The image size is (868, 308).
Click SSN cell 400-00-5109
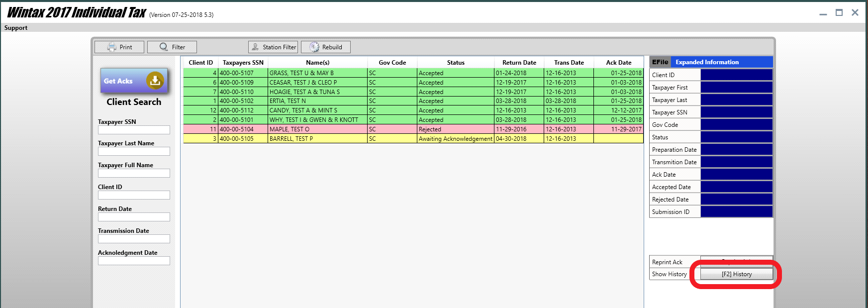[243, 83]
